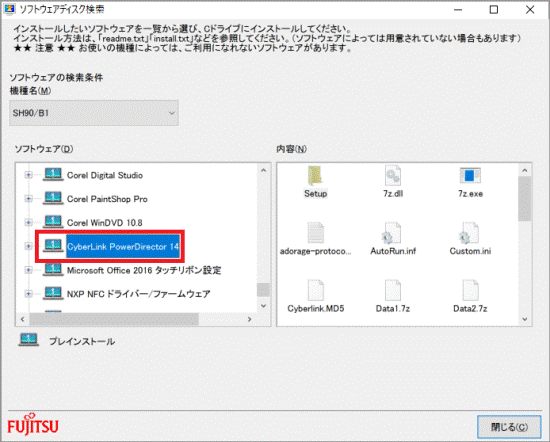The height and width of the screenshot is (442, 550).
Task: Close the window with the X button
Action: 530,9
